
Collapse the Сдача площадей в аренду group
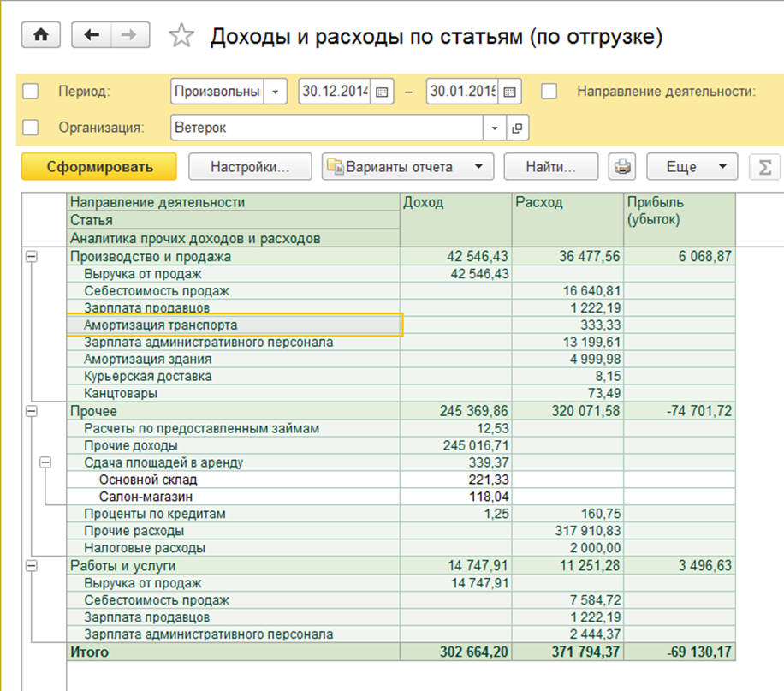tap(45, 462)
